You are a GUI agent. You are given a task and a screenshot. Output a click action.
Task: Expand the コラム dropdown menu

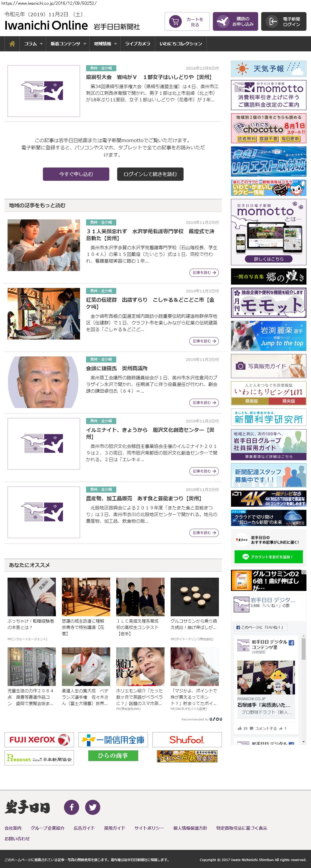coord(33,44)
